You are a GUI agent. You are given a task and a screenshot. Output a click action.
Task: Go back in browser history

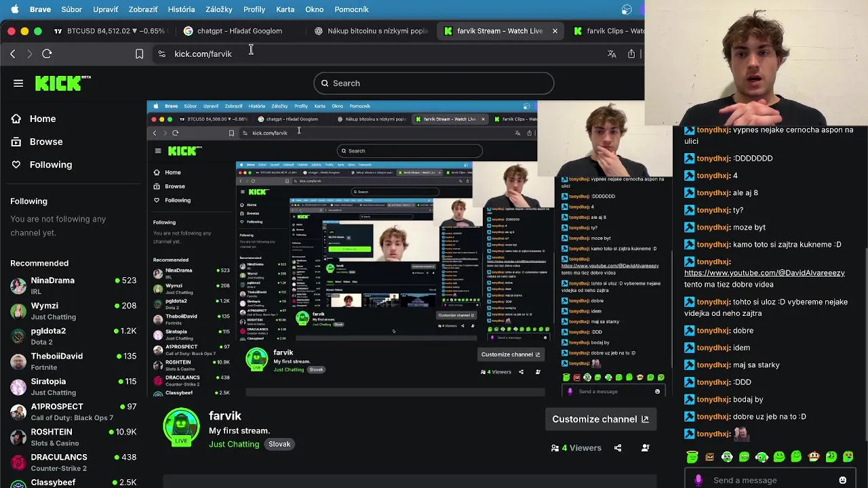(x=13, y=54)
